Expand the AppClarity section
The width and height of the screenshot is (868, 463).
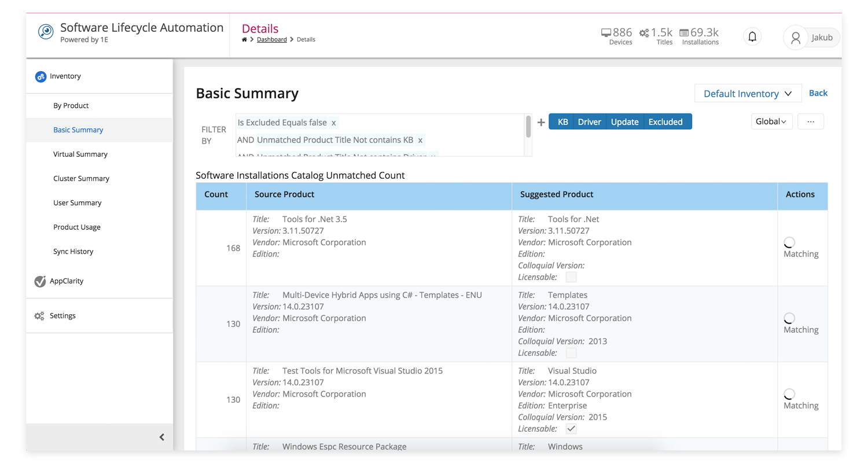coord(100,281)
